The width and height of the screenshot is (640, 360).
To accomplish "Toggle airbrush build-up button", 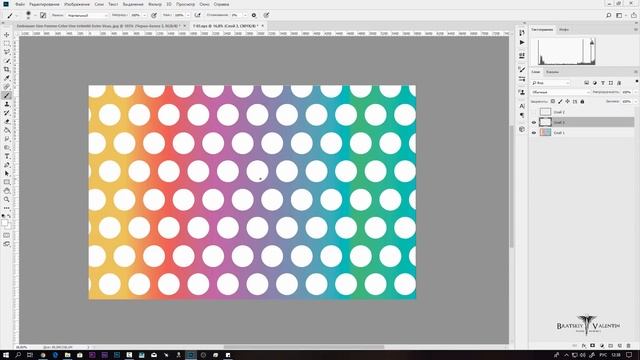I will pos(198,15).
